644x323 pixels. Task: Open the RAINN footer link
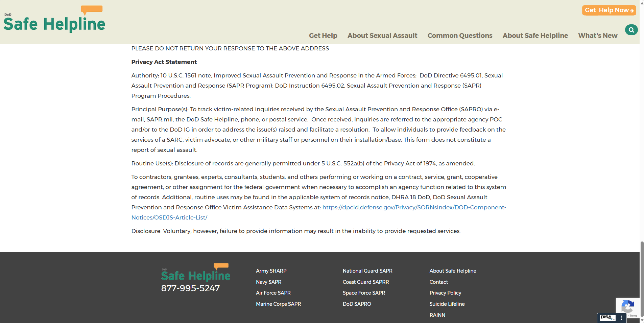tap(437, 315)
